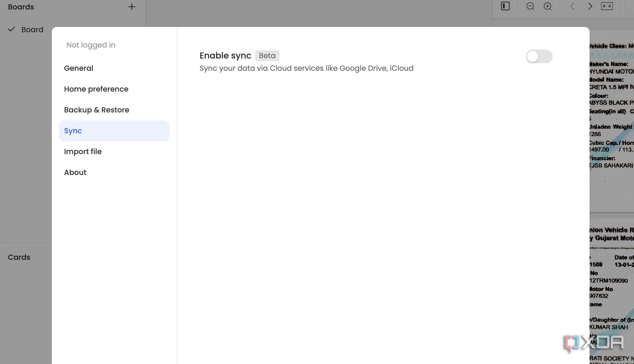Click the sync description mentioning Google Drive

pos(306,68)
